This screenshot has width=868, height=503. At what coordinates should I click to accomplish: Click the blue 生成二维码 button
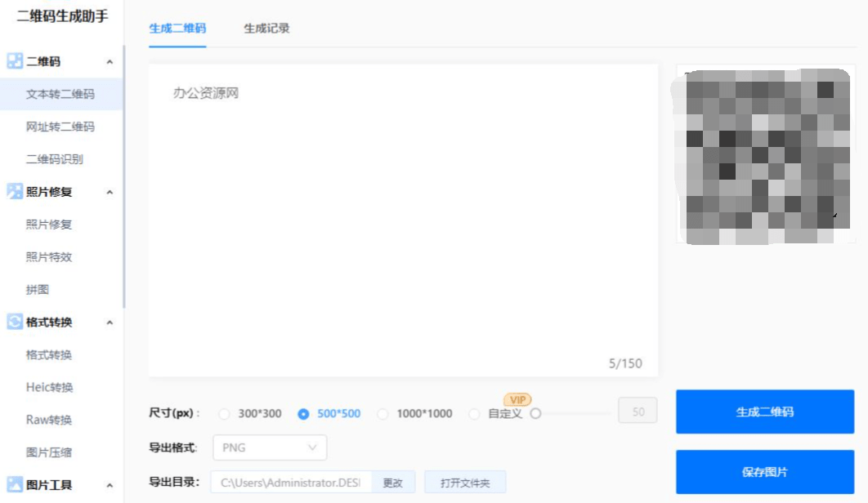point(765,412)
